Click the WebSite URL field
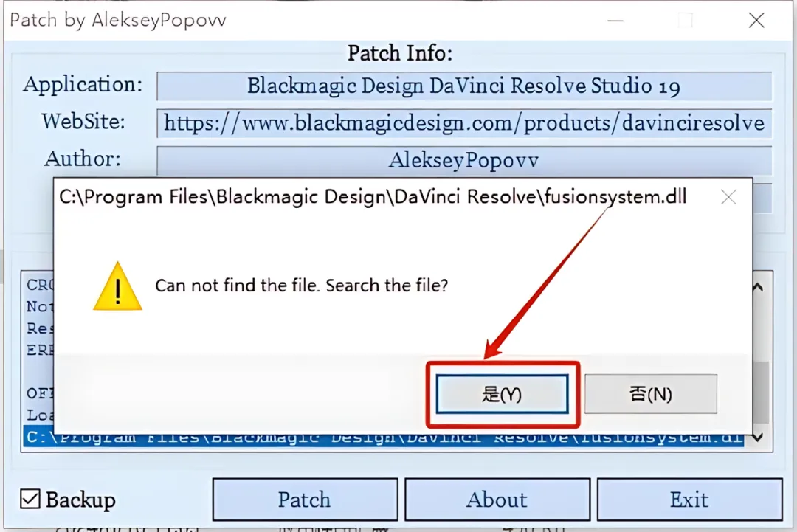797x532 pixels. coord(464,123)
